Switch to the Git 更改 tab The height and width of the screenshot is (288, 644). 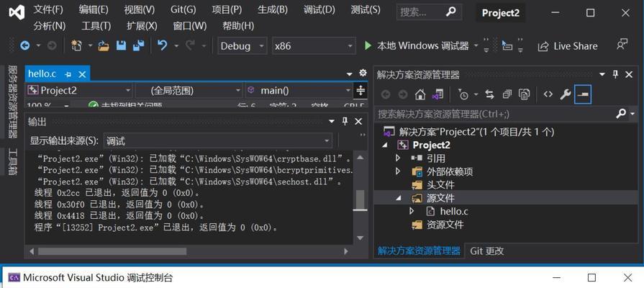487,251
